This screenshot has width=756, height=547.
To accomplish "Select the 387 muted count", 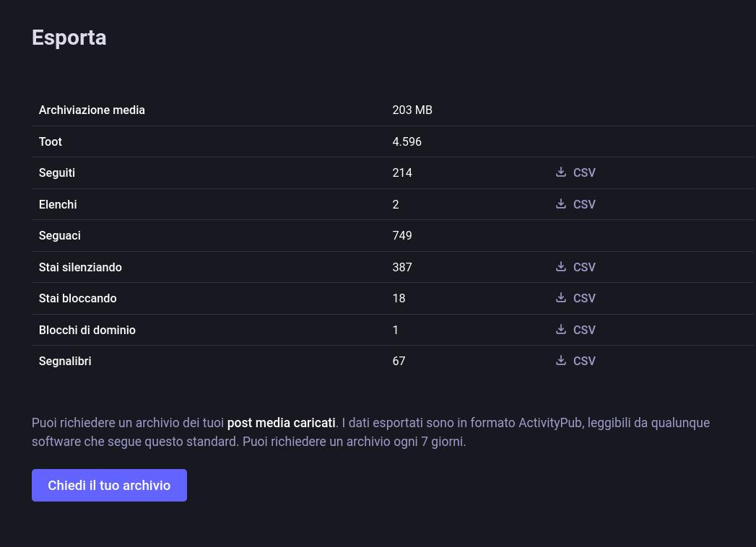I will click(x=402, y=267).
